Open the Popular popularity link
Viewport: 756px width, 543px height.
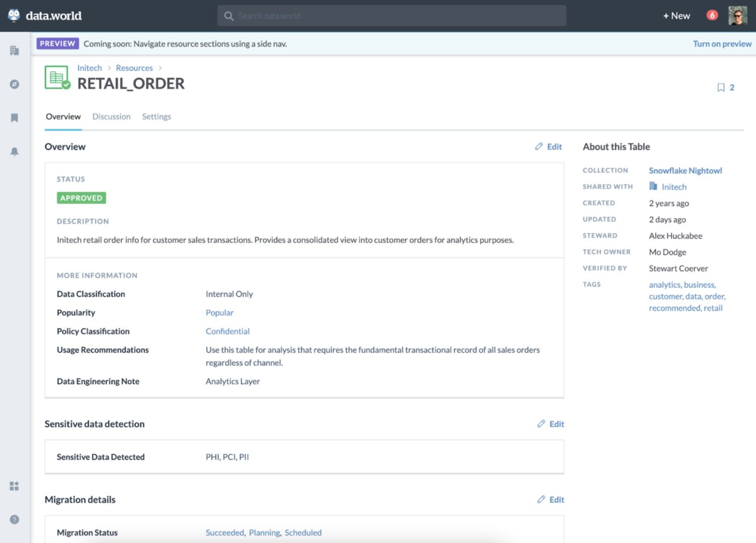pyautogui.click(x=220, y=313)
